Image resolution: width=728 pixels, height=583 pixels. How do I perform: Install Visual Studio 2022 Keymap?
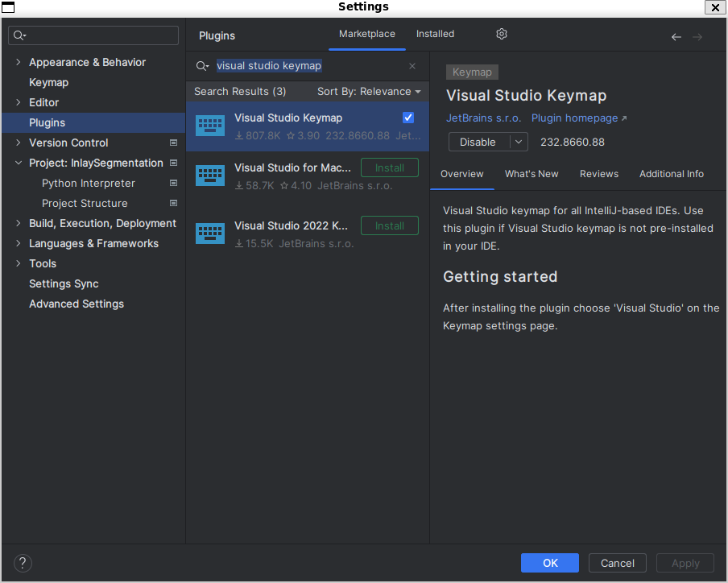[390, 225]
